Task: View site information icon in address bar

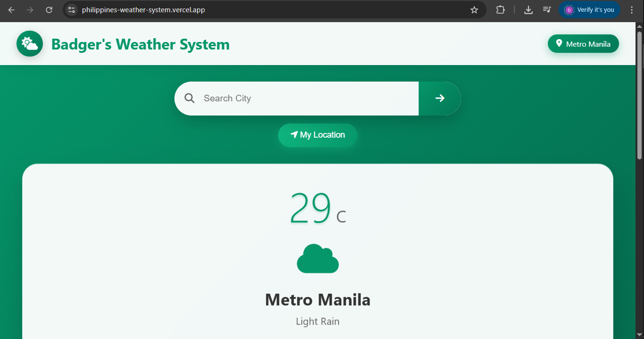Action: tap(71, 10)
